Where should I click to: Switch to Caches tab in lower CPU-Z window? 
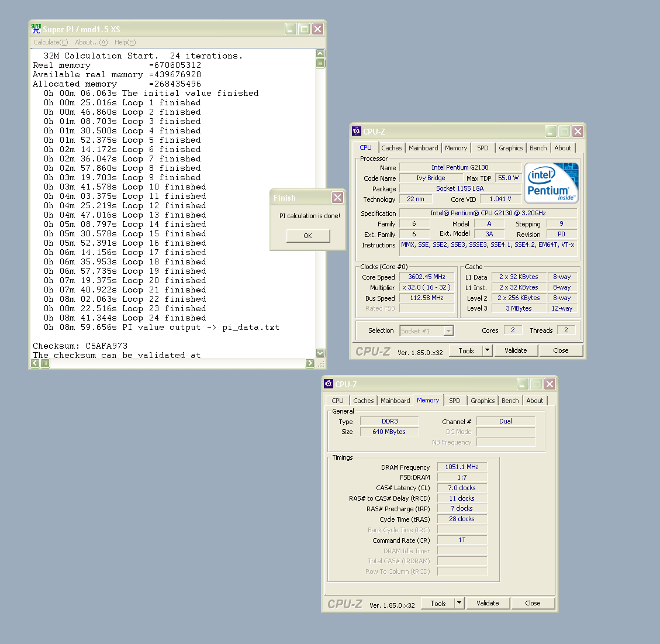pos(363,401)
